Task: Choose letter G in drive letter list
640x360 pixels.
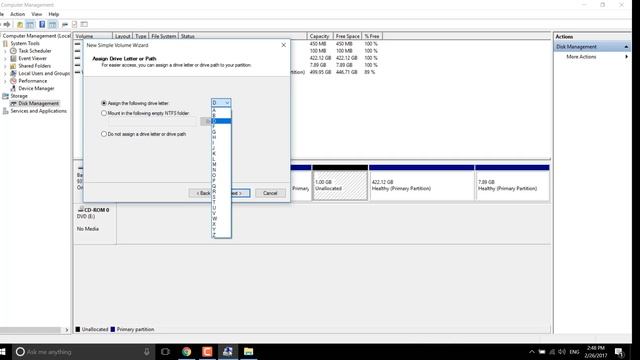Action: pos(221,132)
